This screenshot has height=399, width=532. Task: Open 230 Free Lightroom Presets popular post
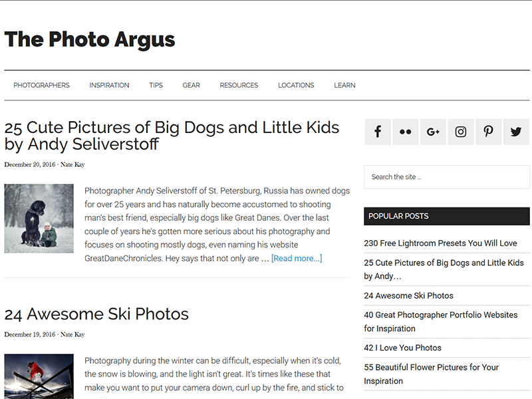440,243
